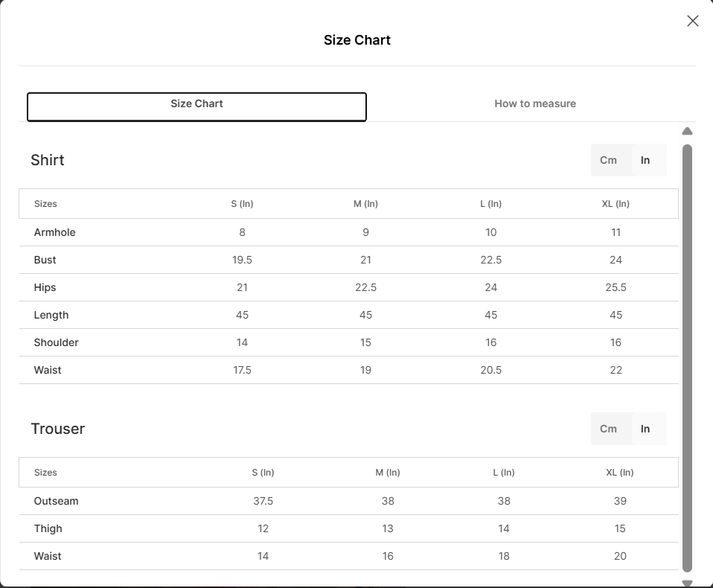Click the vertical scrollbar thumb
This screenshot has width=713, height=588.
click(x=687, y=357)
